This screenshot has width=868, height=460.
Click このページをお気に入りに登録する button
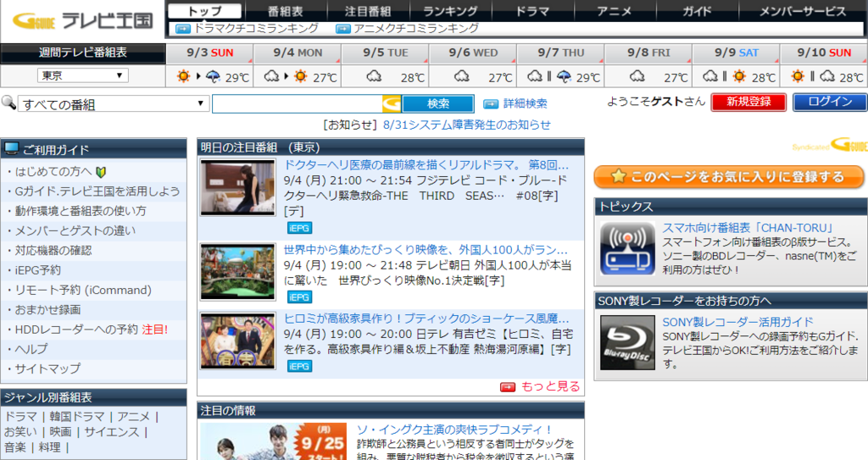pos(728,176)
